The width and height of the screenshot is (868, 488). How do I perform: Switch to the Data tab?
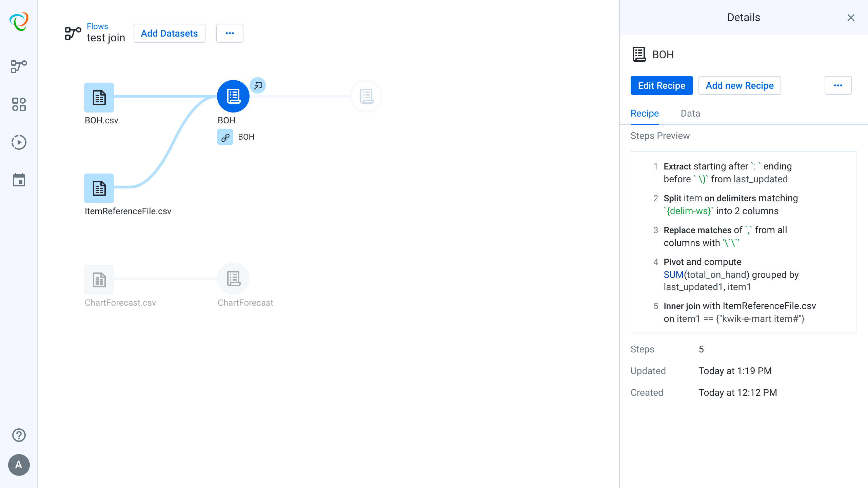690,113
